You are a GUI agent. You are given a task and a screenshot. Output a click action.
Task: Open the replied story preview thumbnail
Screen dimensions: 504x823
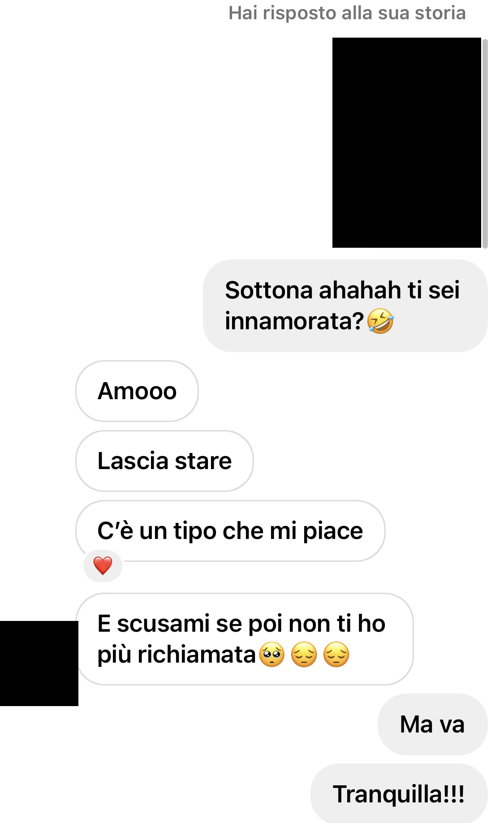coord(407,142)
